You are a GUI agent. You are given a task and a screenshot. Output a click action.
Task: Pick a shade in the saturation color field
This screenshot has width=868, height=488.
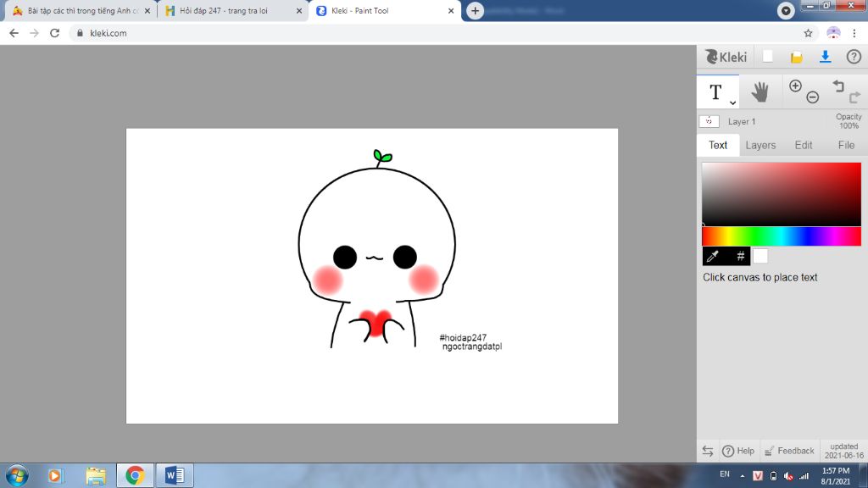click(782, 194)
